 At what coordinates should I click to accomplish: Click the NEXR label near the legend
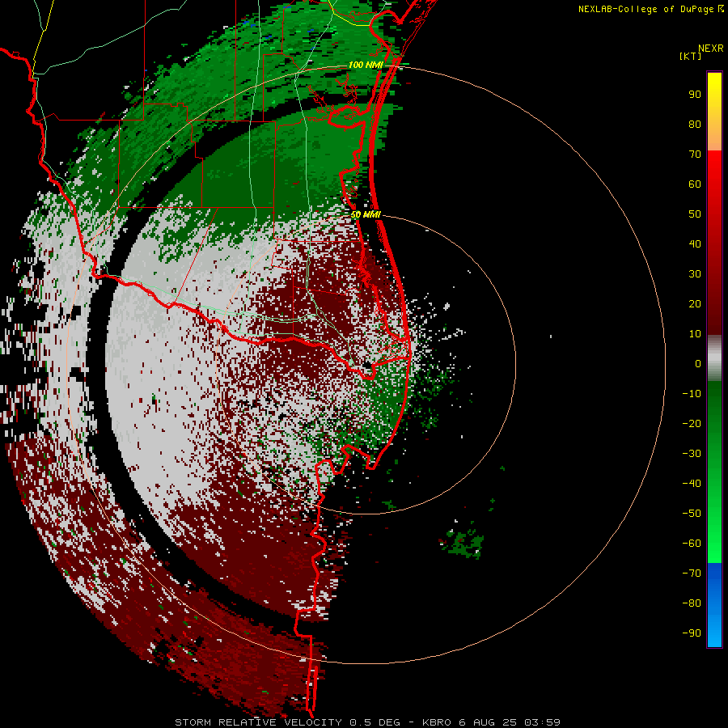(711, 49)
